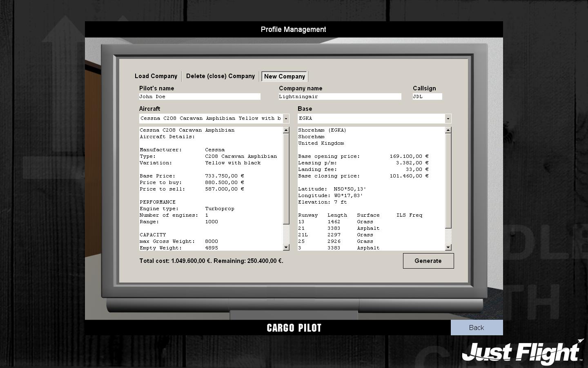Expand the Aircraft dropdown arrow
Screen dimensions: 588x368
coord(286,119)
